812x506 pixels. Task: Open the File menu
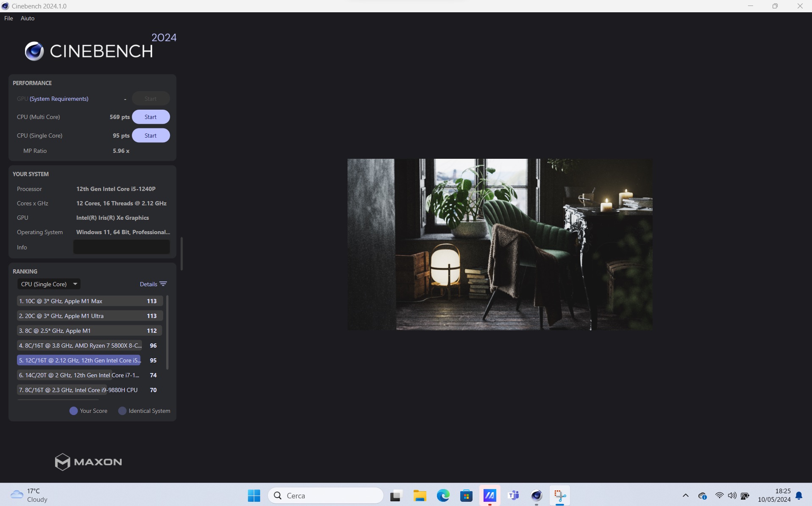(8, 18)
